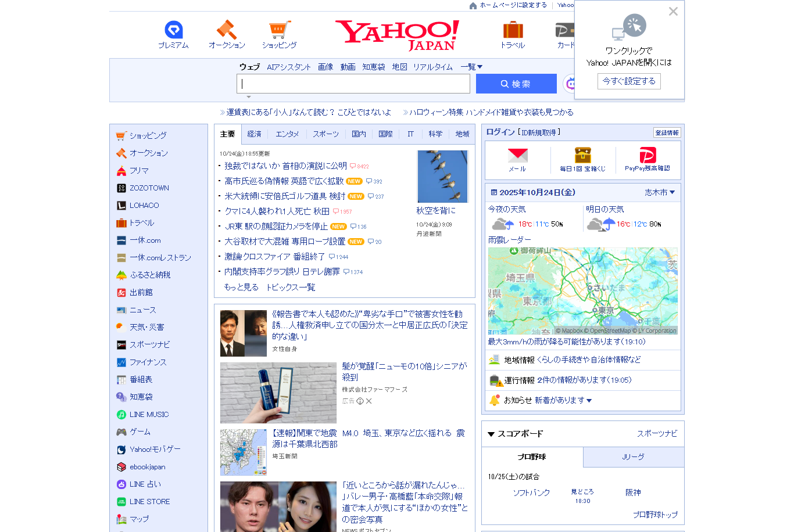
Task: Click the ふるさと納税 sidebar icon
Action: pos(121,275)
